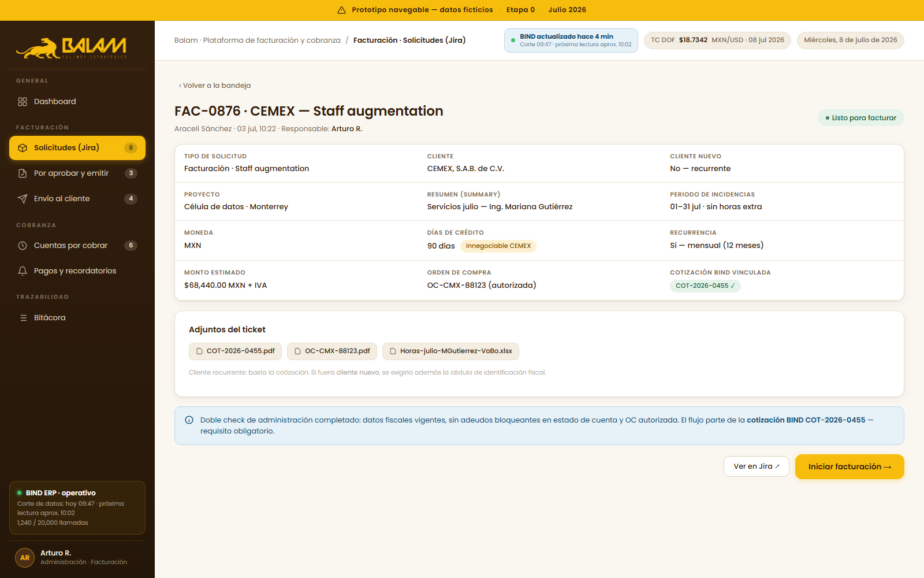This screenshot has width=924, height=578.
Task: Click the badge 3 on Por aprobar y emitir
Action: [131, 173]
